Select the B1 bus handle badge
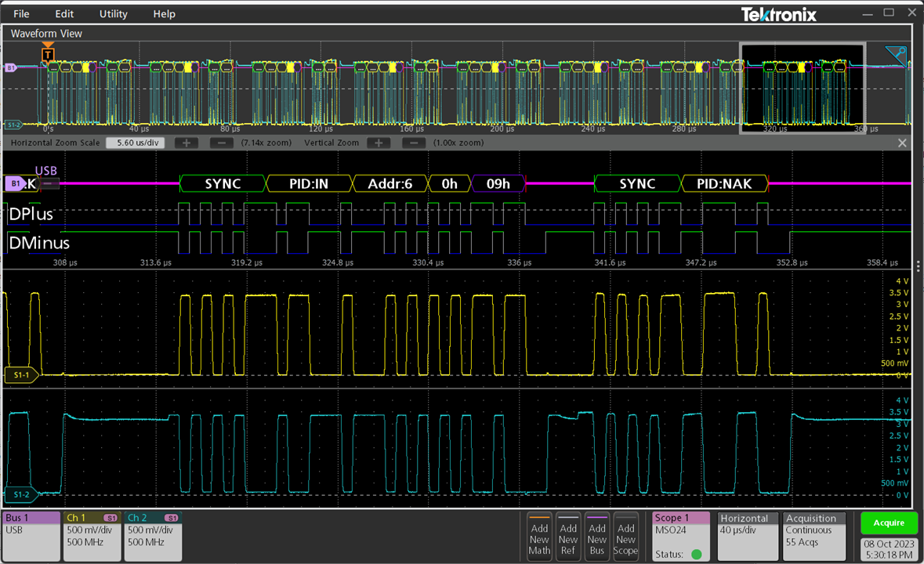Viewport: 924px width, 564px height. [x=16, y=183]
